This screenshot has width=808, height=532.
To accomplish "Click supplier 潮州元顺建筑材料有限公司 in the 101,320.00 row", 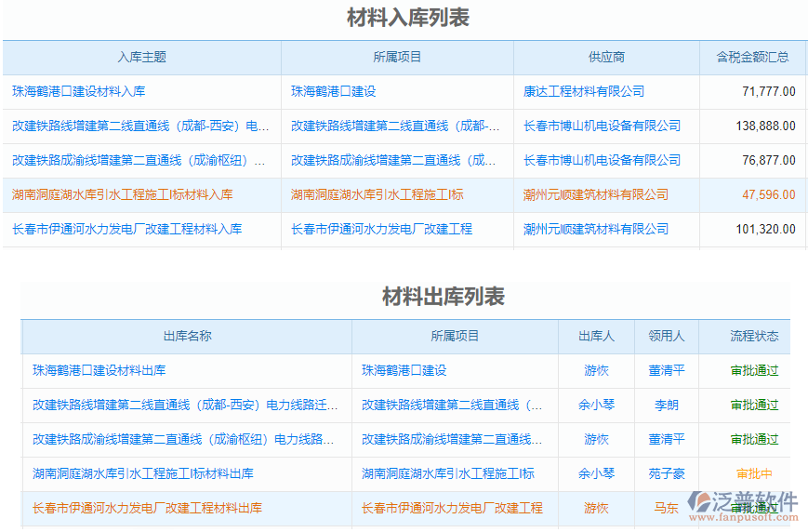I will (596, 230).
